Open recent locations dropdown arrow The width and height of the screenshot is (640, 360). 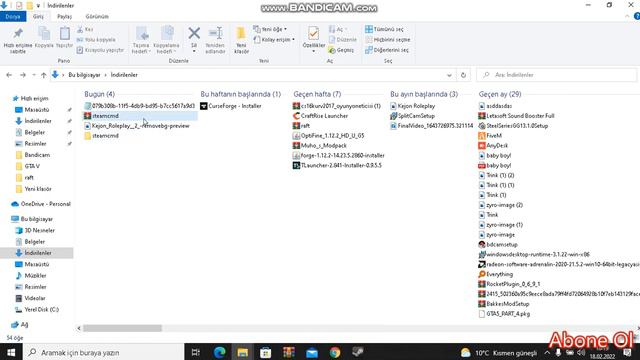point(34,75)
